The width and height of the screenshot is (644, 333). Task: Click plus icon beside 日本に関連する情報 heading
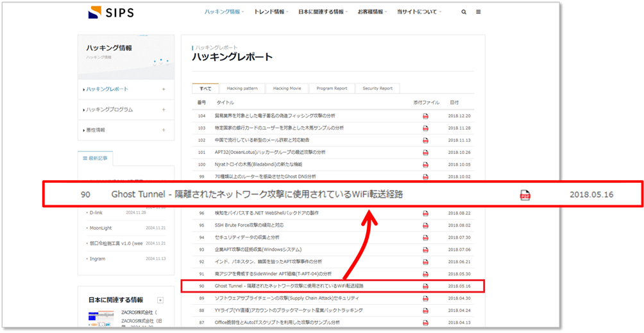(160, 300)
